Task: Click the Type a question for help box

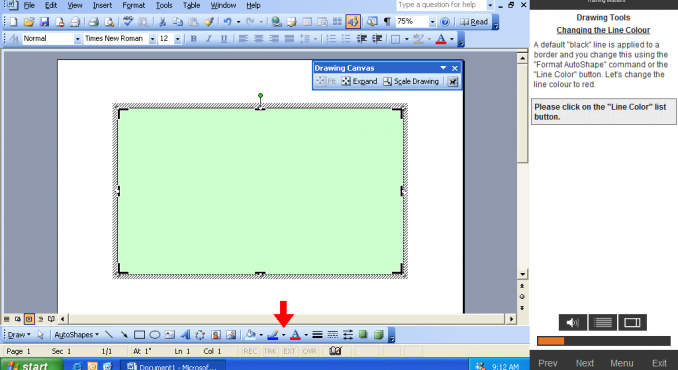Action: click(x=441, y=5)
